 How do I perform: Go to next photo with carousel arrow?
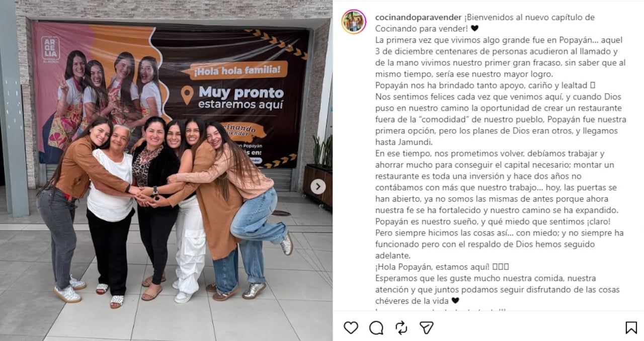(x=318, y=187)
